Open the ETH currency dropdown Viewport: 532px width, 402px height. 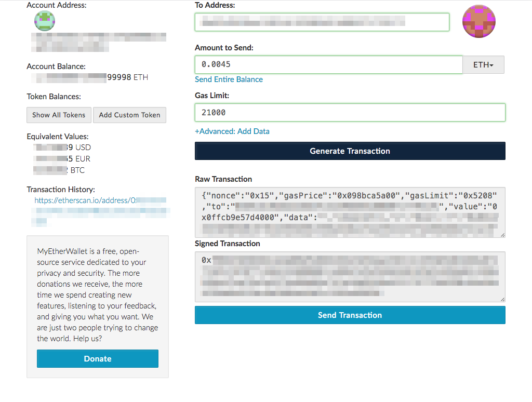point(483,65)
